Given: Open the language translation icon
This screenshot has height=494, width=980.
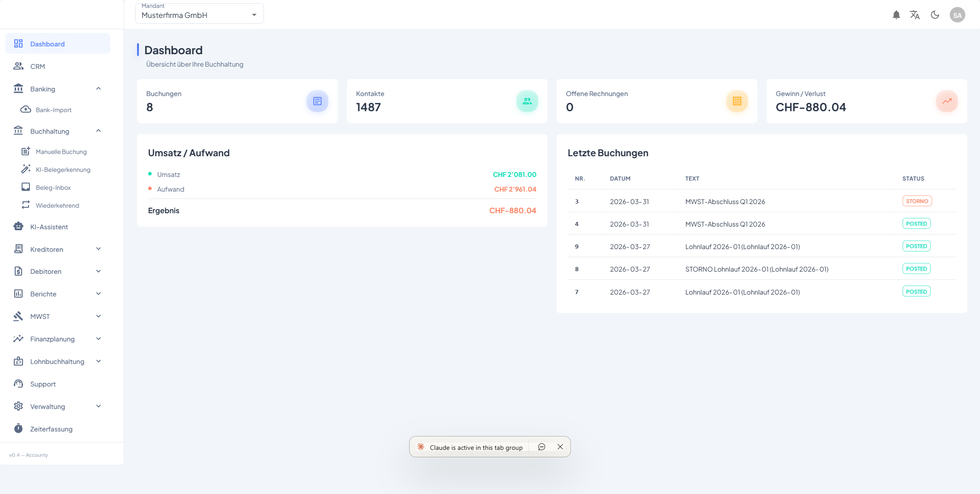Looking at the screenshot, I should click(x=915, y=15).
